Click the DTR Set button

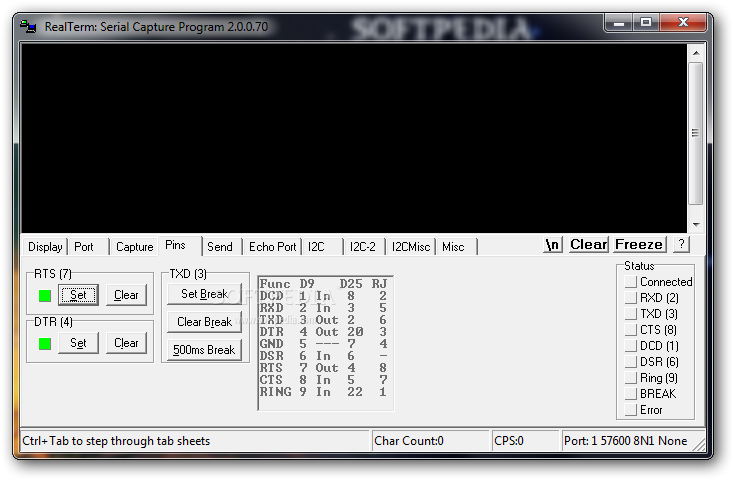pos(78,343)
